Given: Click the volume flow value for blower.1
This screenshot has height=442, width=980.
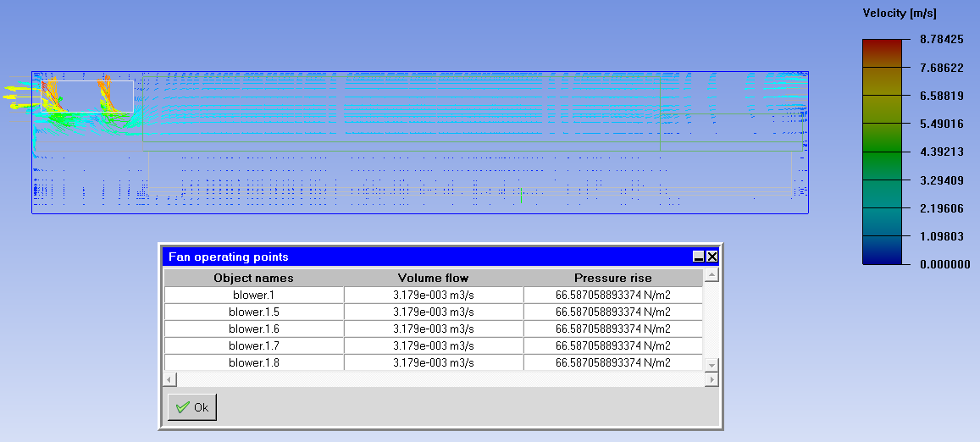Looking at the screenshot, I should (x=433, y=295).
